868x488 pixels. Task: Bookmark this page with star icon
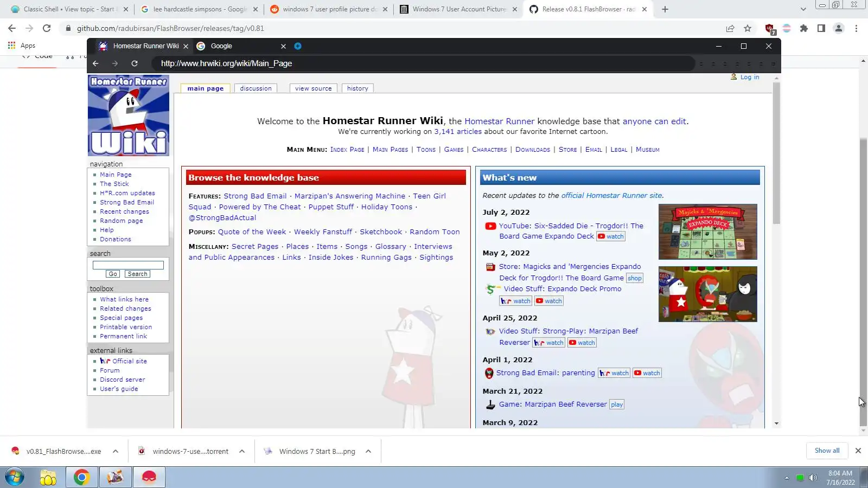pyautogui.click(x=748, y=28)
